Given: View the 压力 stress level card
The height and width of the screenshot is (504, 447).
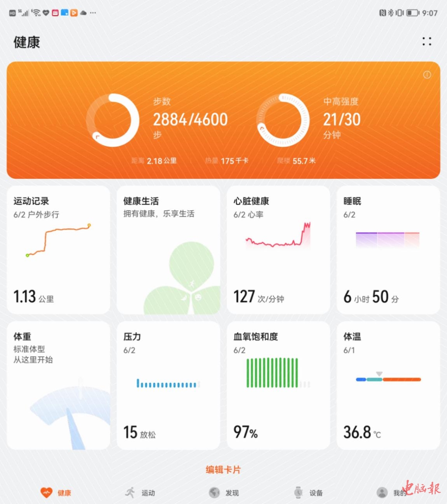Looking at the screenshot, I should [x=168, y=386].
